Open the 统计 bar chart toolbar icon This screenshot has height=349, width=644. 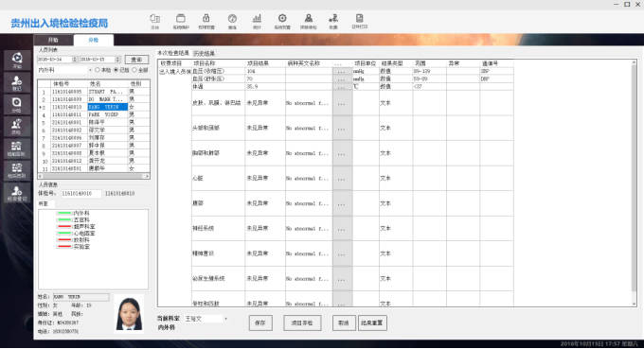click(257, 21)
